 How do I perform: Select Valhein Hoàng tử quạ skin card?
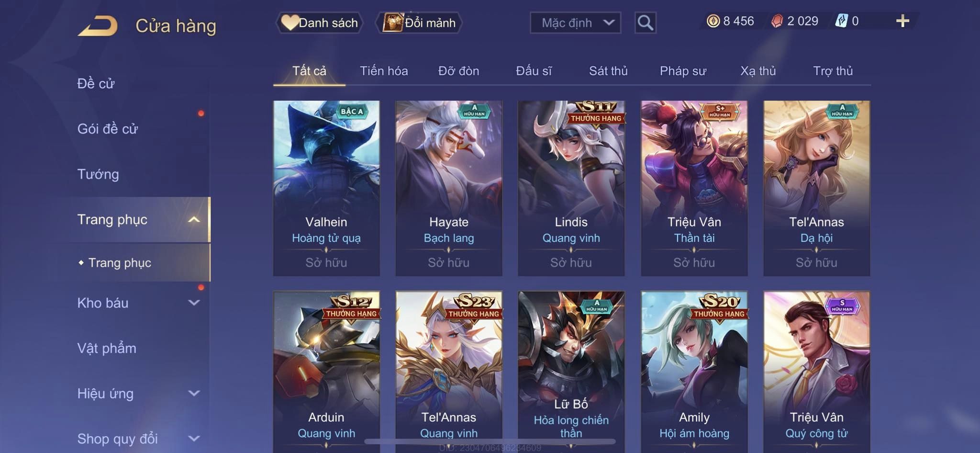click(326, 188)
